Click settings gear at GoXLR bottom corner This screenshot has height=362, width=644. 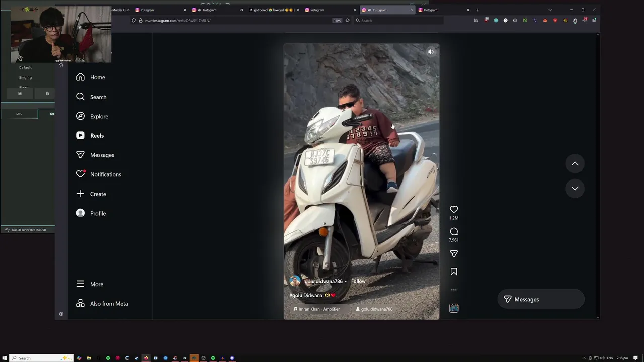61,314
